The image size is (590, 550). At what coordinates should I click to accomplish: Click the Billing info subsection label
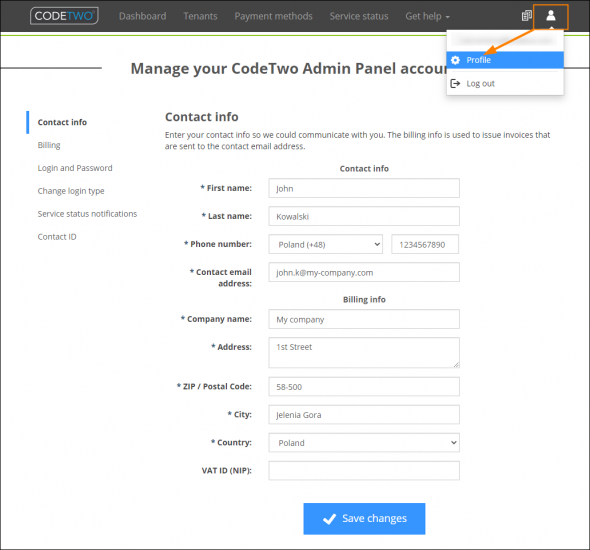(x=364, y=299)
